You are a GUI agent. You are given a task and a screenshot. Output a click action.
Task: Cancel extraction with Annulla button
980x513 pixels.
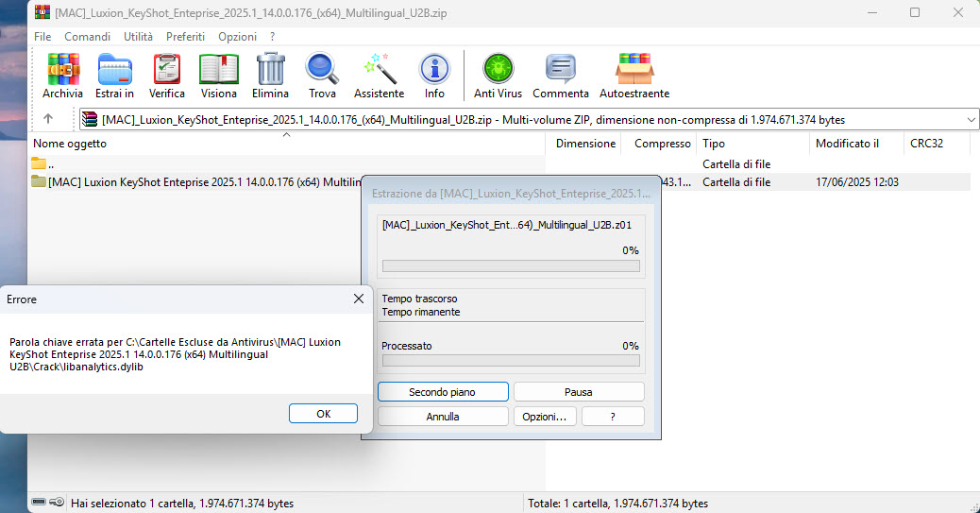(x=443, y=416)
